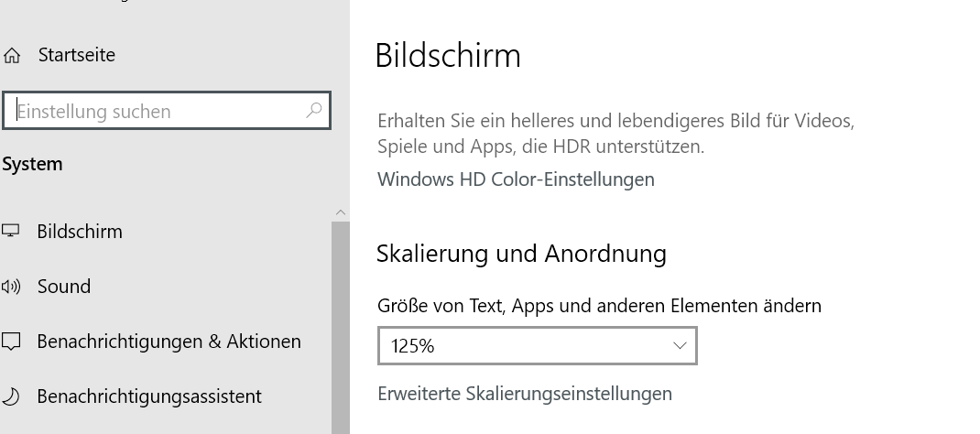The image size is (980, 434).
Task: Click the speaker icon beside Sound
Action: [11, 287]
